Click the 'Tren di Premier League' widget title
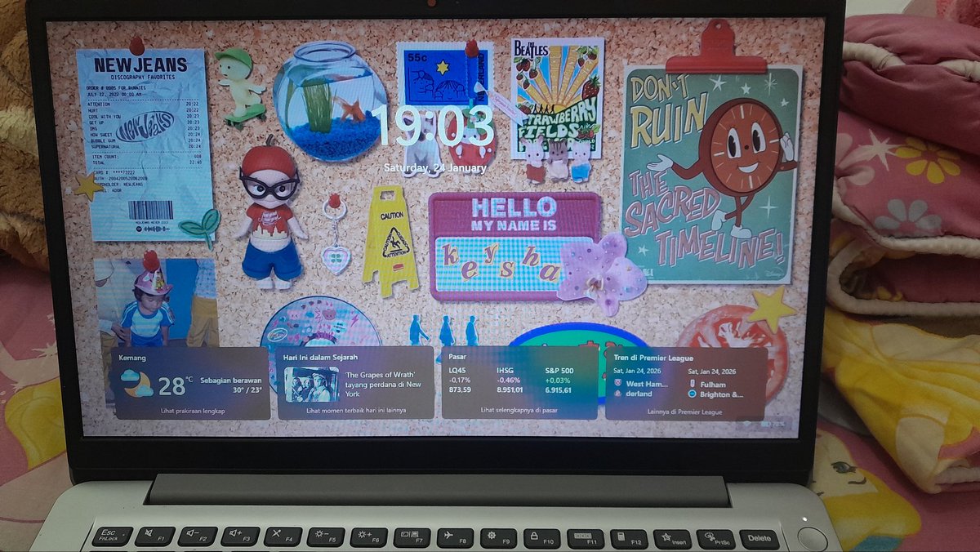980x552 pixels. tap(653, 358)
